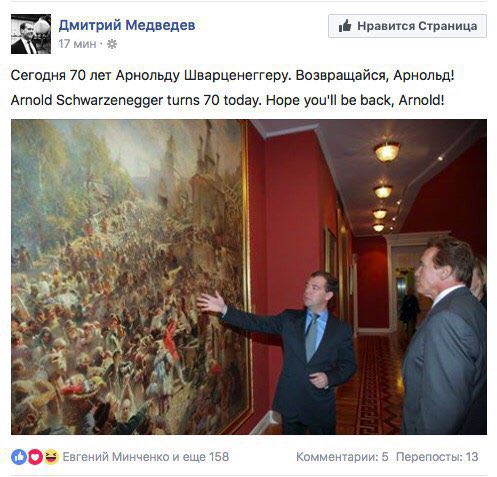Click the audience gear icon beside timestamp

click(112, 44)
